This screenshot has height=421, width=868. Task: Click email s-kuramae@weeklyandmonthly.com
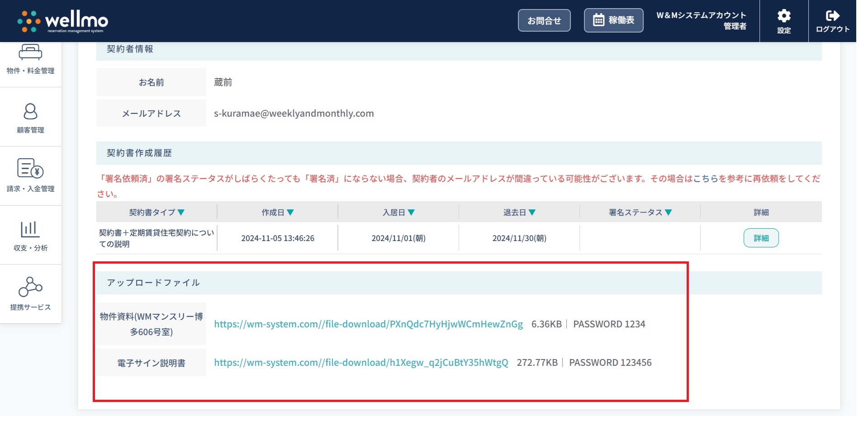[x=294, y=114]
